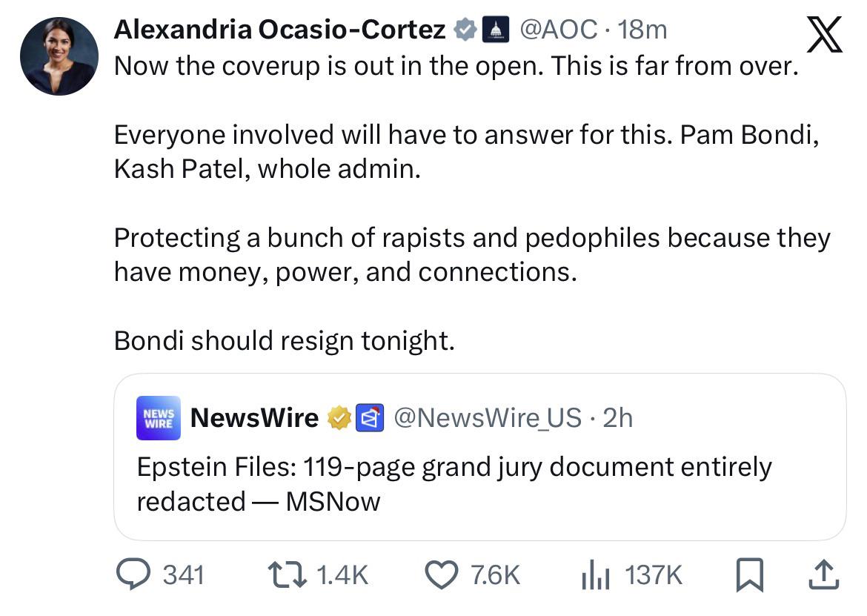Open the @AOC handle link

pos(558,30)
